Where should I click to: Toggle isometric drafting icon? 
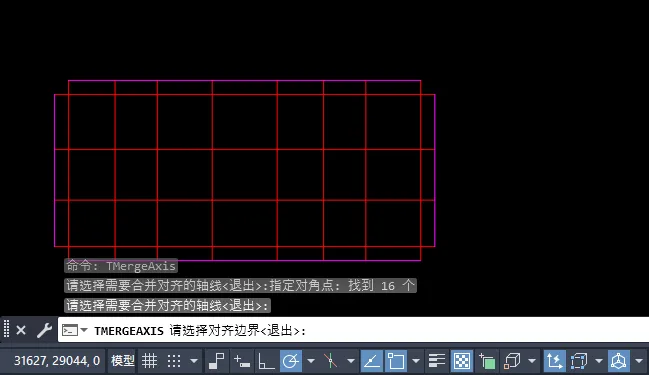[330, 361]
